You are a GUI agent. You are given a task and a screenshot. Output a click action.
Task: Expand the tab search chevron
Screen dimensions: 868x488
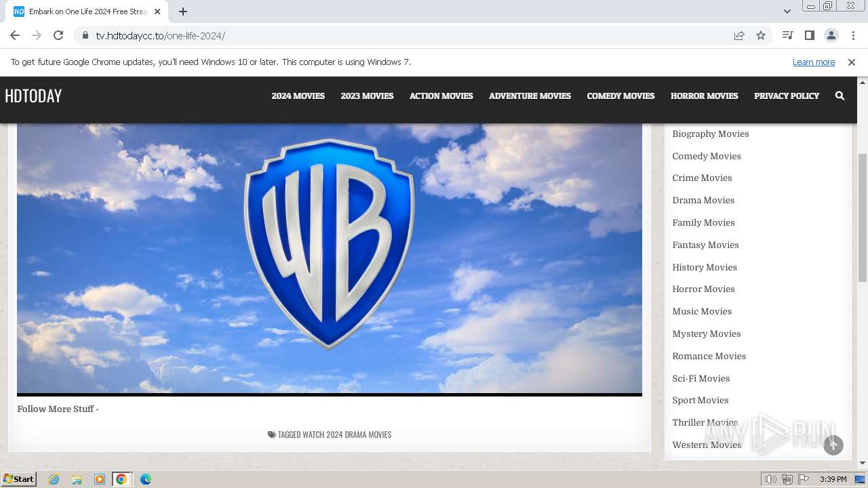pyautogui.click(x=787, y=12)
